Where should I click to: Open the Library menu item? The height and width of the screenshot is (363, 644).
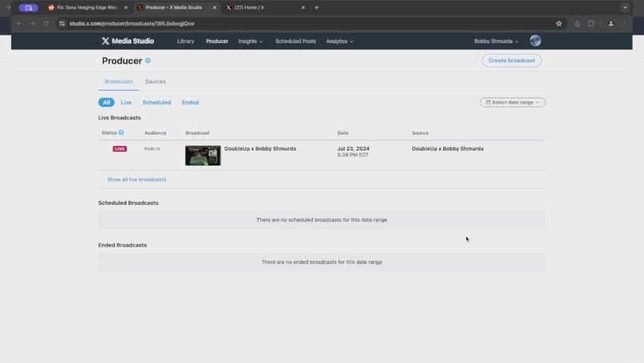pos(186,41)
